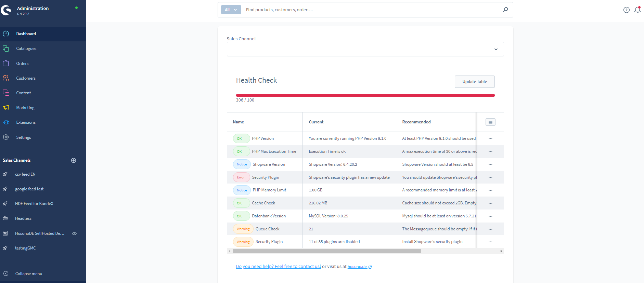Click the Warning badge for Queue Check
This screenshot has width=644, height=283.
243,229
